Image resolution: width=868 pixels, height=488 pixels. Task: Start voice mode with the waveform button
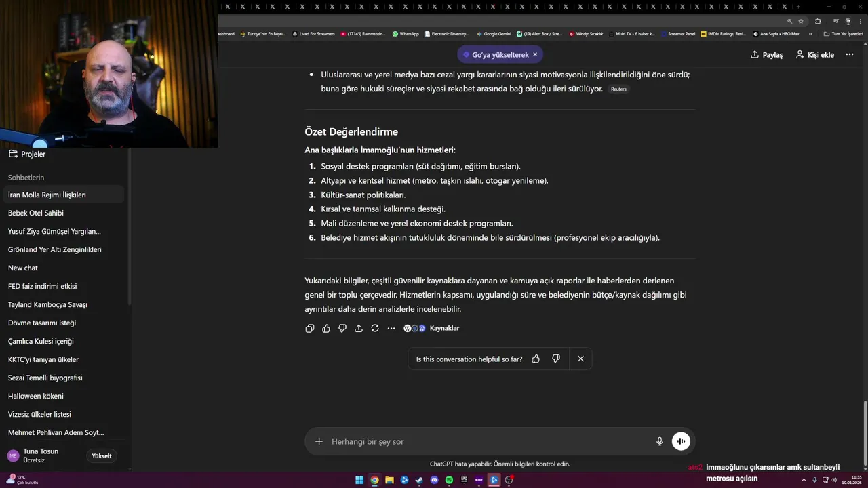[x=681, y=441]
